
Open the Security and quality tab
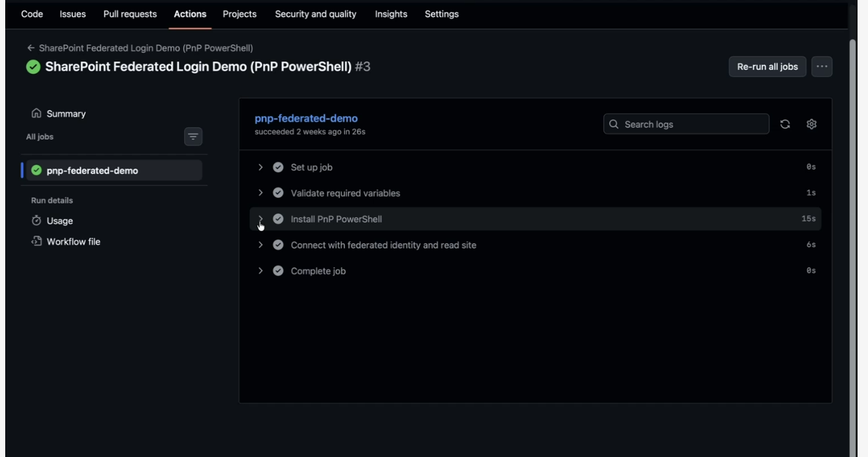[316, 14]
